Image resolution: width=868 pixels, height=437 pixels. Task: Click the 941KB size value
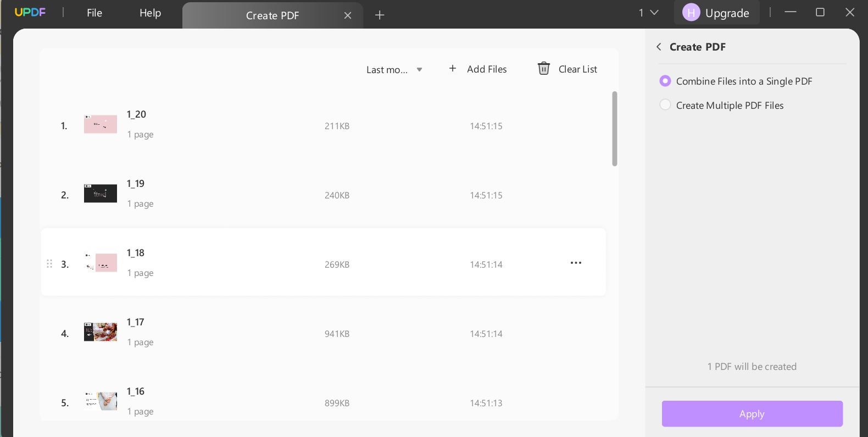coord(337,334)
